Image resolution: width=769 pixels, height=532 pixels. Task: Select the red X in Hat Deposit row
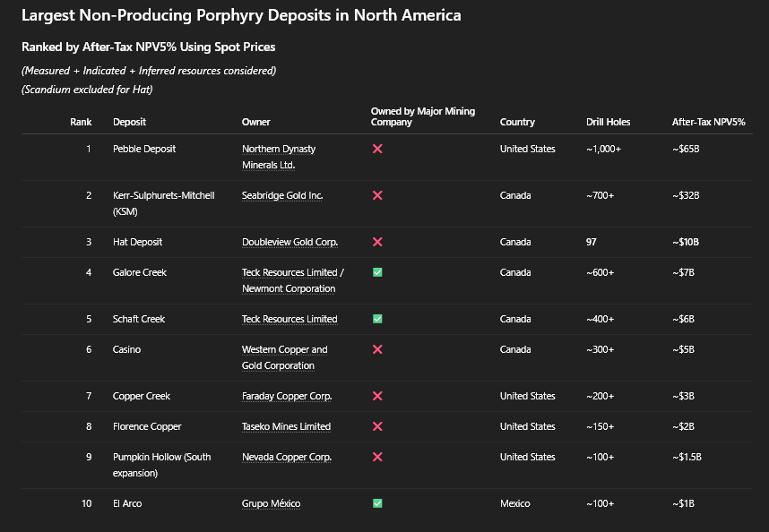coord(377,242)
